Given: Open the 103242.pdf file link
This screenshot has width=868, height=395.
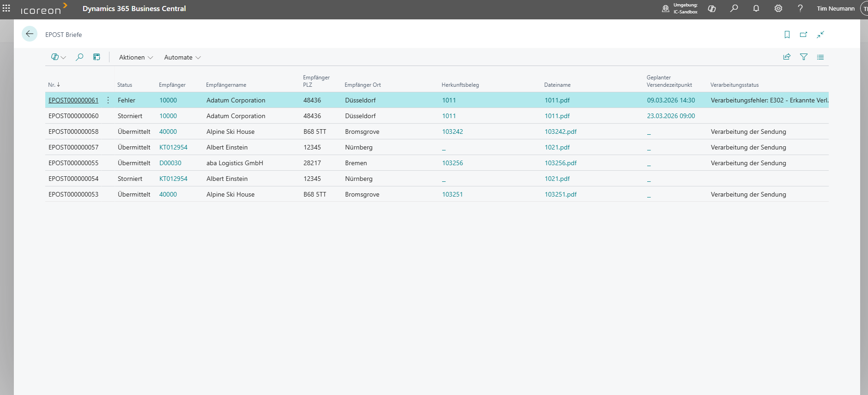Looking at the screenshot, I should point(560,132).
